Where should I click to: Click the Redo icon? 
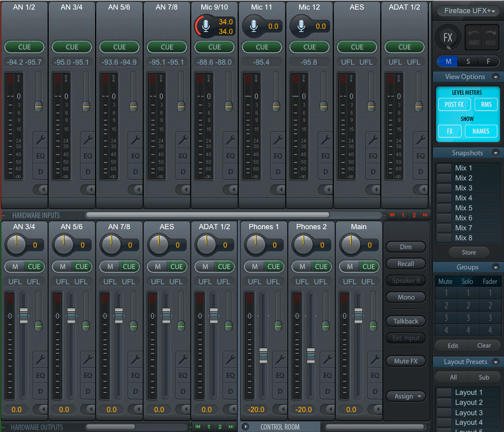(x=491, y=37)
